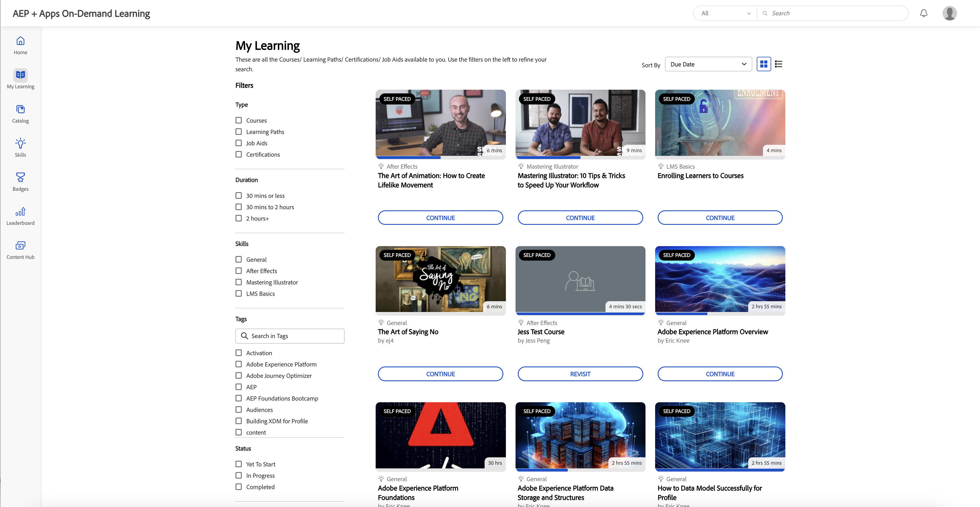The width and height of the screenshot is (980, 507).
Task: Check the Courses type filter
Action: click(x=239, y=120)
